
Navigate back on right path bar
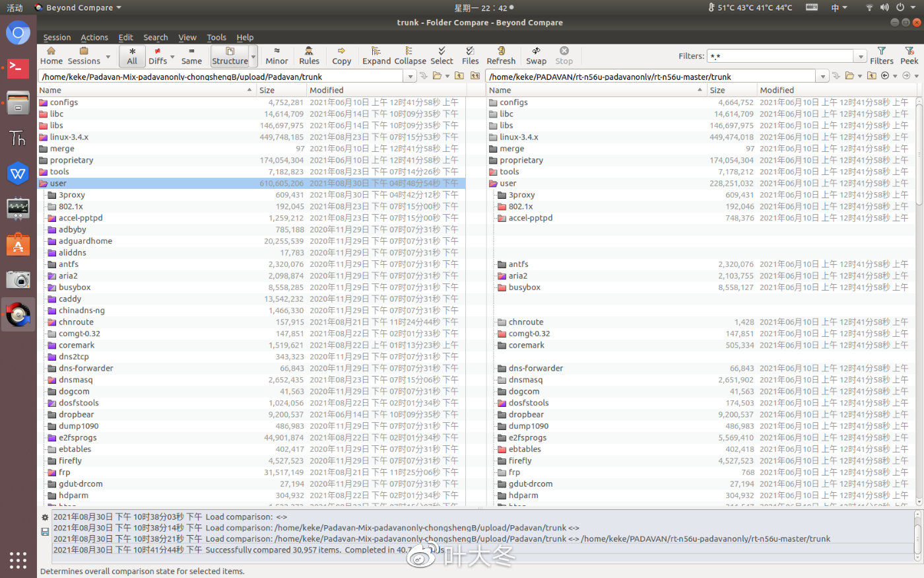(885, 76)
